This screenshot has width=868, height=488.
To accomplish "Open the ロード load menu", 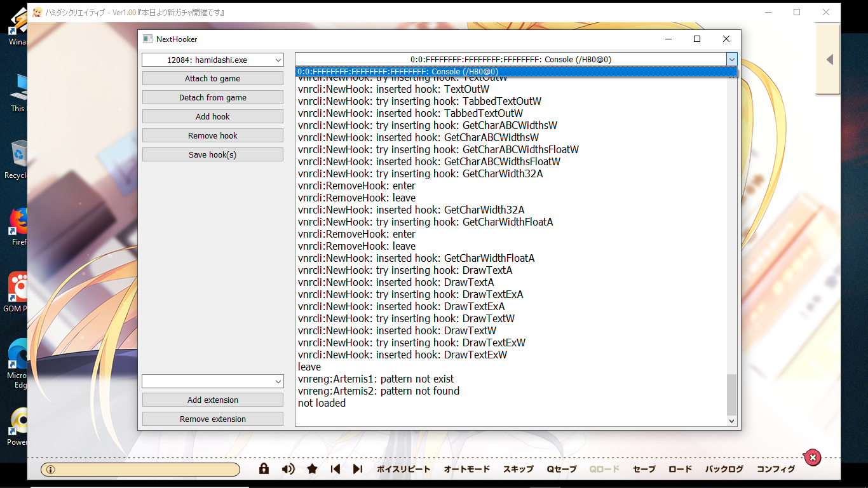I will pyautogui.click(x=680, y=470).
